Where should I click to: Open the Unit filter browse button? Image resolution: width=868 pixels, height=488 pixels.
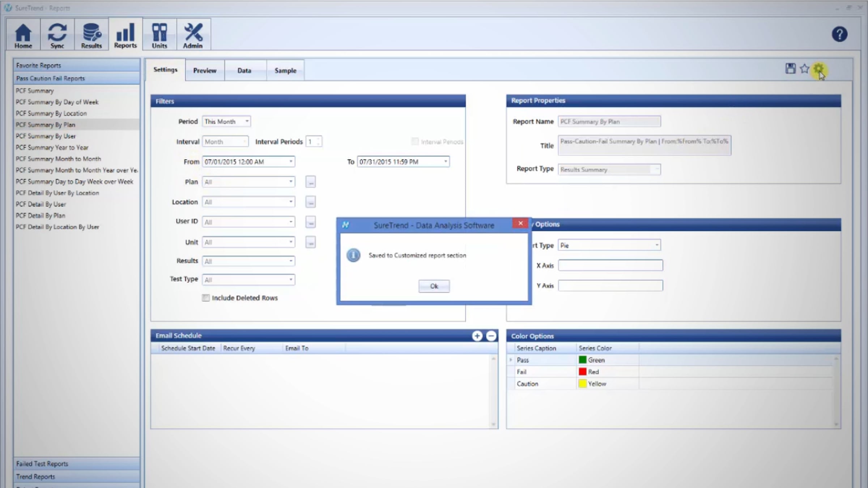[x=310, y=242]
